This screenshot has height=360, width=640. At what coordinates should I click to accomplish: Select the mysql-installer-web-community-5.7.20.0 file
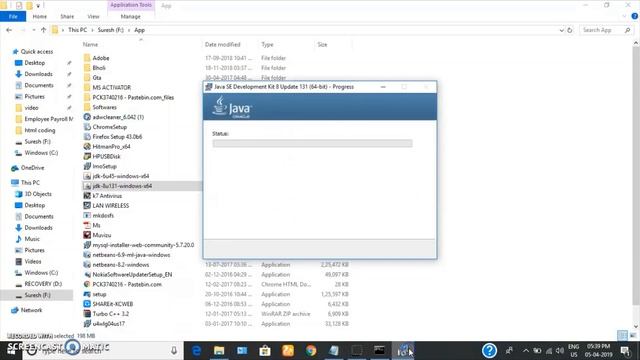tap(143, 245)
